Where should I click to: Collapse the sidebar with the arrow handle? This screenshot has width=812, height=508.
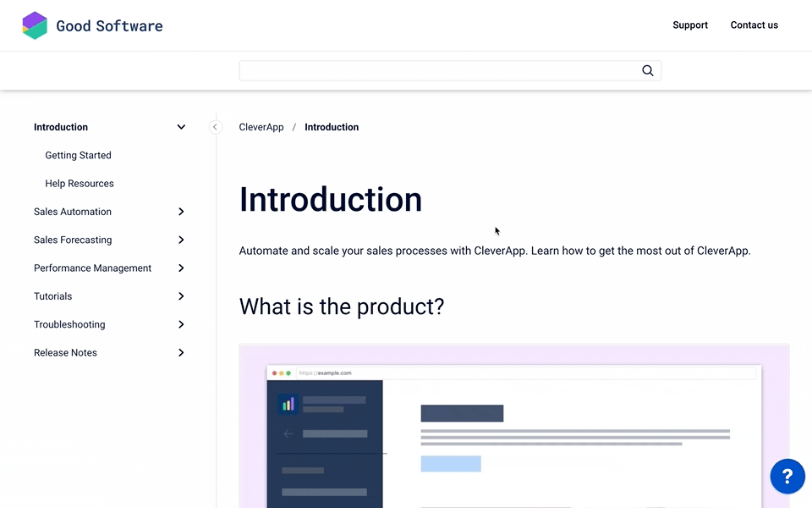pyautogui.click(x=215, y=127)
